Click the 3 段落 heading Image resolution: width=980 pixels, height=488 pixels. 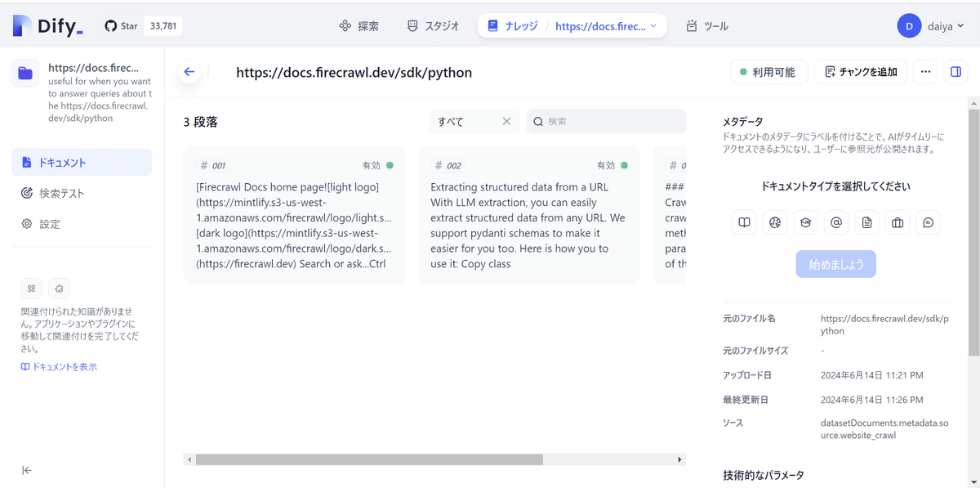click(x=200, y=122)
